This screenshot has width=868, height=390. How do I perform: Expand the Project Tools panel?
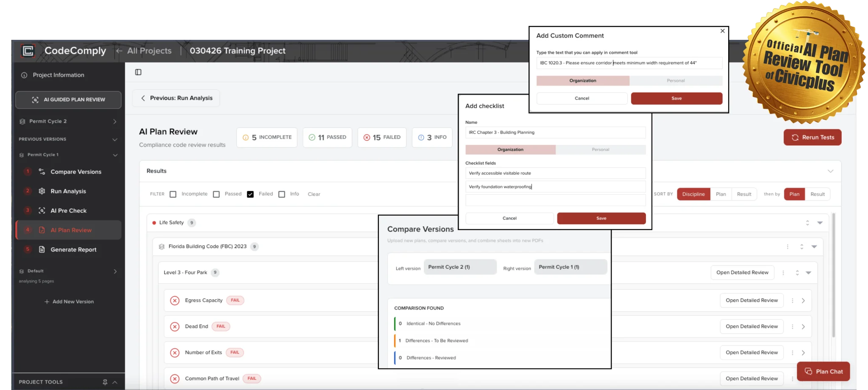click(x=115, y=382)
